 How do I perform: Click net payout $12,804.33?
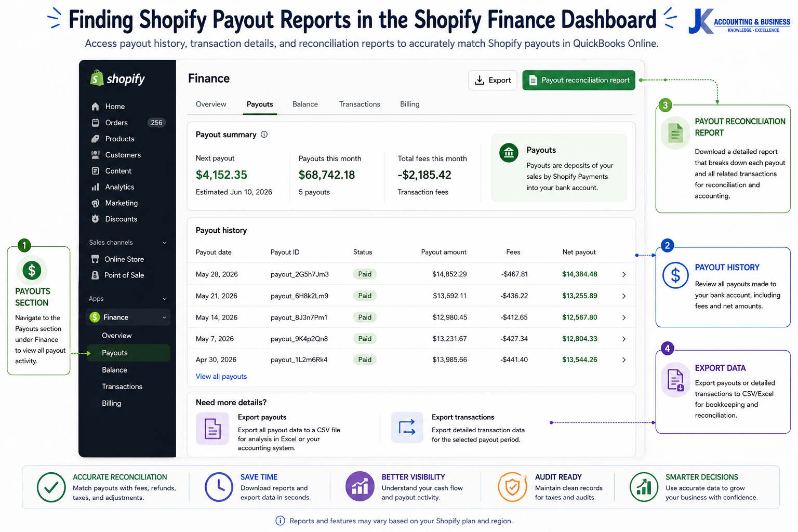[x=580, y=339]
